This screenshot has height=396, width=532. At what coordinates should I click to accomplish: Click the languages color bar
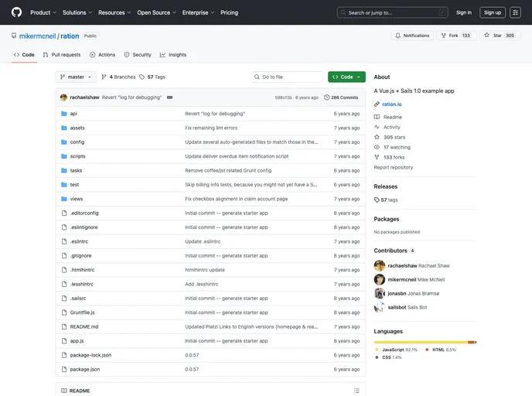point(425,342)
